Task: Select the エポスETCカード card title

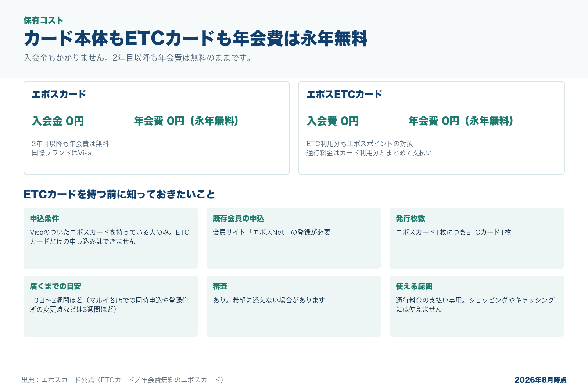Action: coord(344,94)
